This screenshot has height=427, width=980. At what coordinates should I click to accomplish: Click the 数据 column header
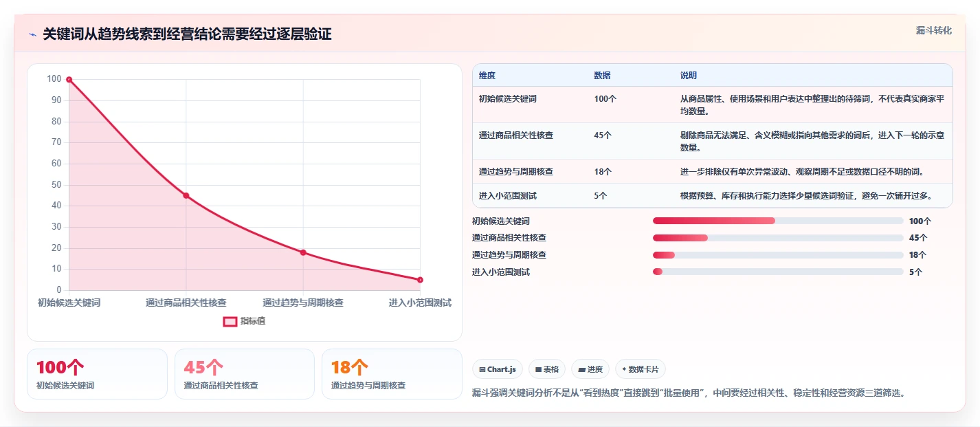(602, 75)
